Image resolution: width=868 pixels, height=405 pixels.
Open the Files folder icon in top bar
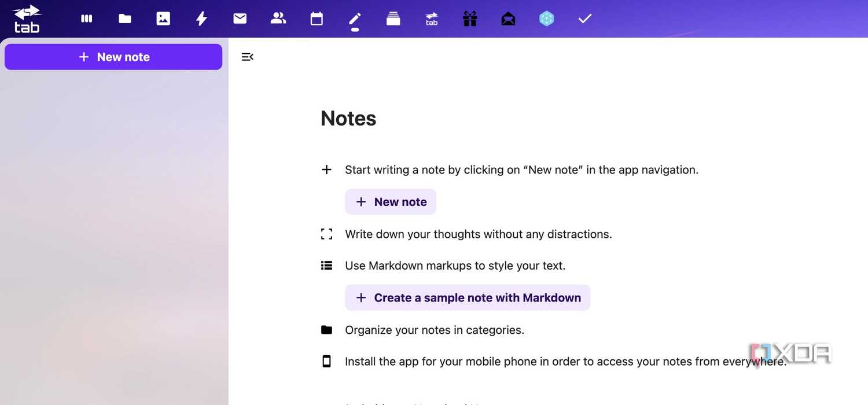pyautogui.click(x=125, y=19)
